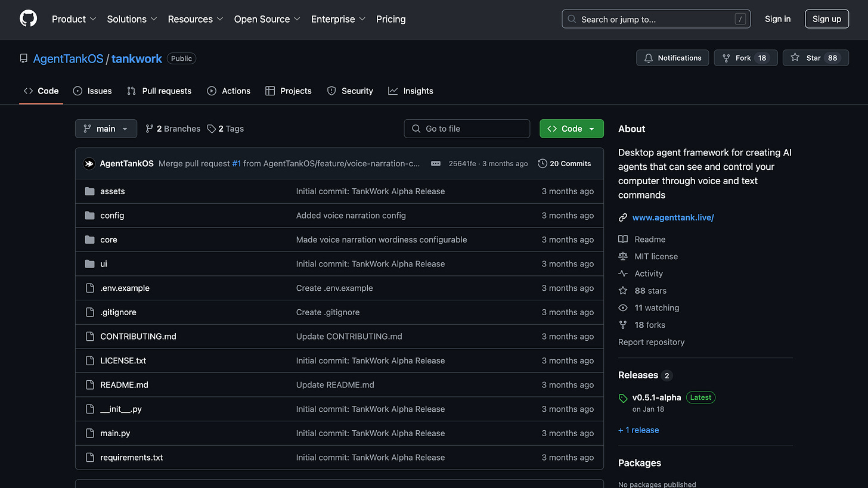Viewport: 868px width, 488px height.
Task: Expand the green Code dropdown button
Action: [571, 129]
